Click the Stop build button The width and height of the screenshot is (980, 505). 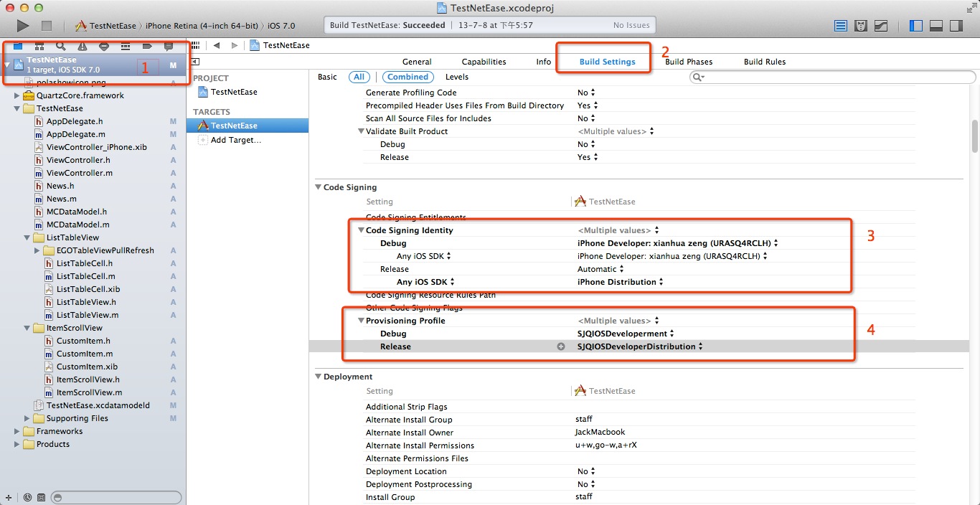(x=47, y=26)
